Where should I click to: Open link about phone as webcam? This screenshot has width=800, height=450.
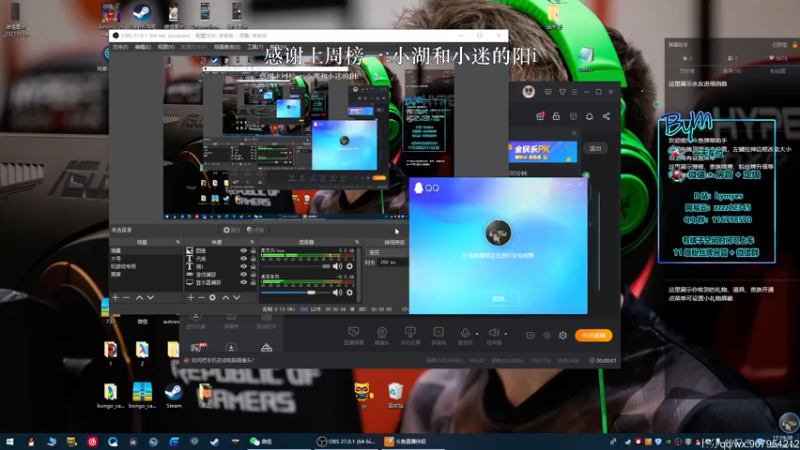(222, 360)
